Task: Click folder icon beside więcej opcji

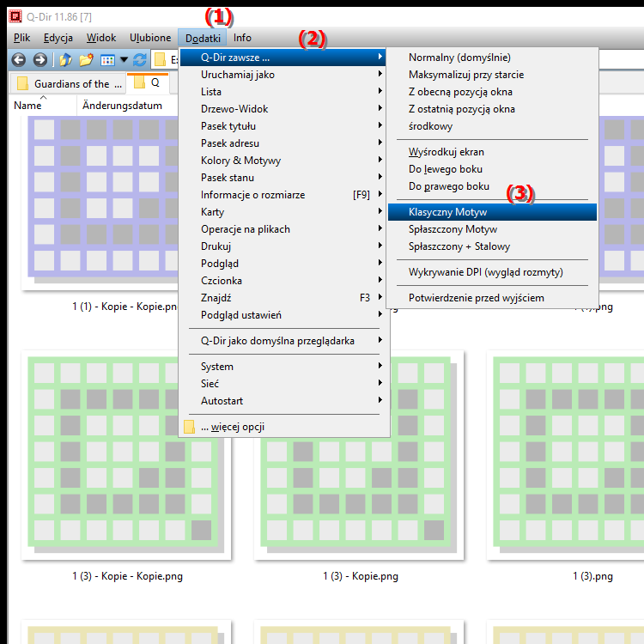Action: click(x=189, y=427)
